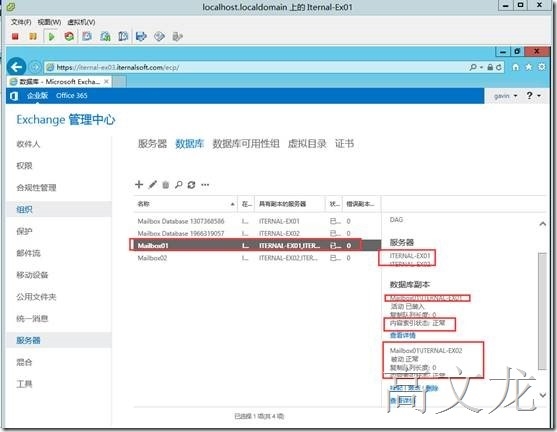Screen dimensions: 557x432
Task: Click the take snapshot toolbar icon
Action: (x=87, y=36)
